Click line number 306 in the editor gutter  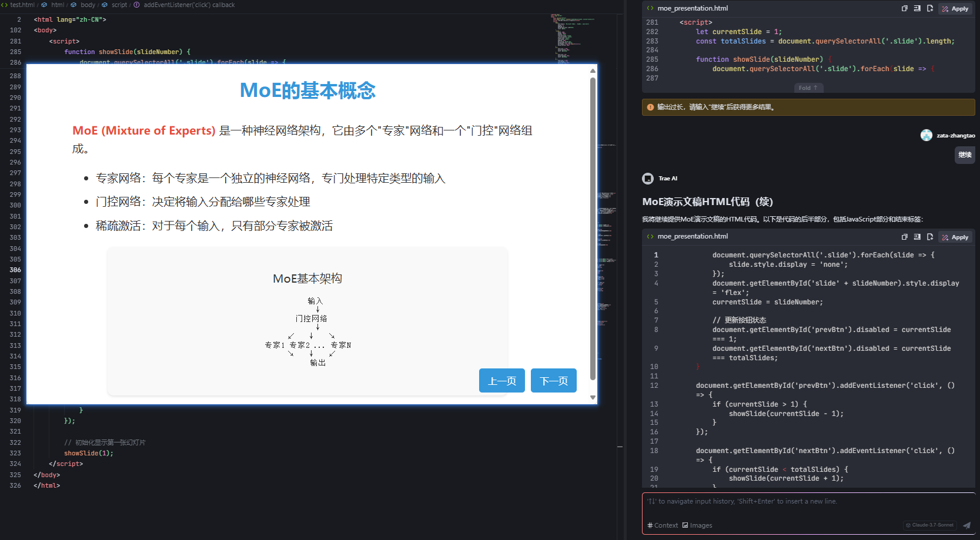(15, 270)
